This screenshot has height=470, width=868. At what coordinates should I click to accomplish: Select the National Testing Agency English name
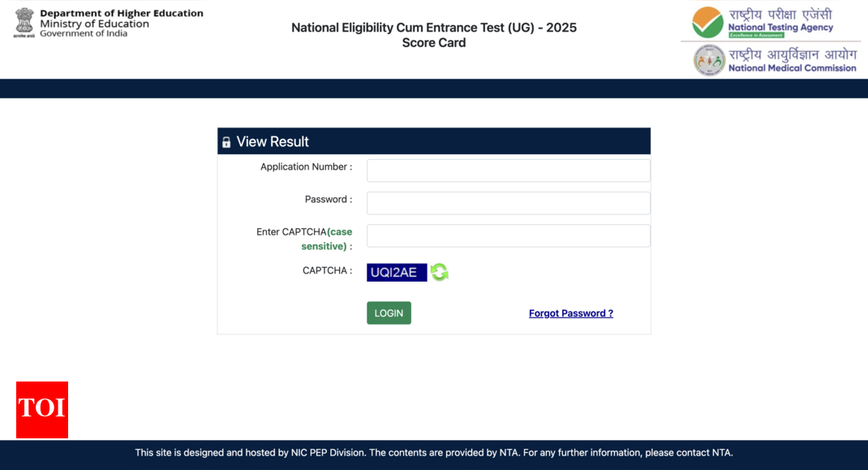click(x=780, y=28)
